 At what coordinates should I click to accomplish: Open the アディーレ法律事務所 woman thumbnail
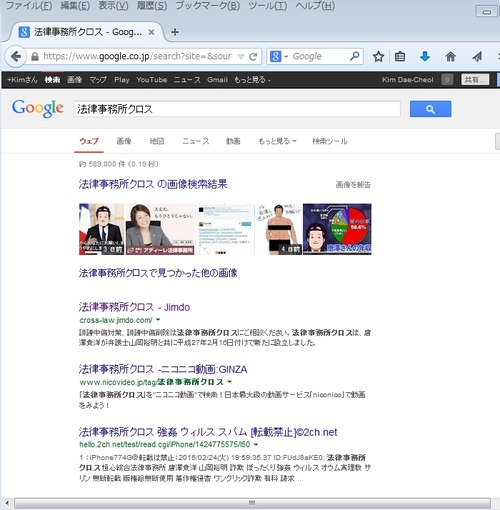click(160, 229)
